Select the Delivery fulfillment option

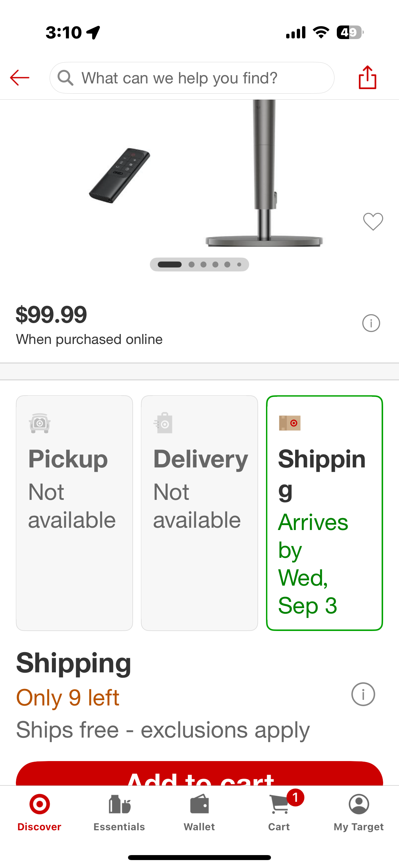pyautogui.click(x=199, y=513)
